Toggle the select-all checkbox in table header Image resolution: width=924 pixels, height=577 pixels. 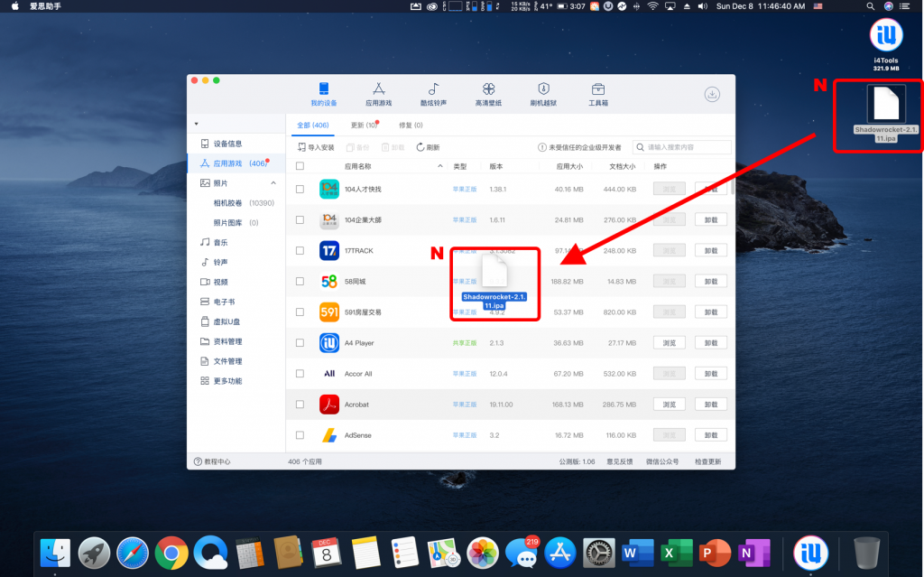coord(300,166)
